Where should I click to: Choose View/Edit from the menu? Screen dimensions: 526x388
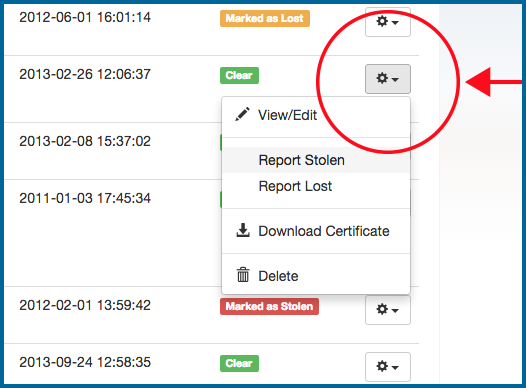316,115
